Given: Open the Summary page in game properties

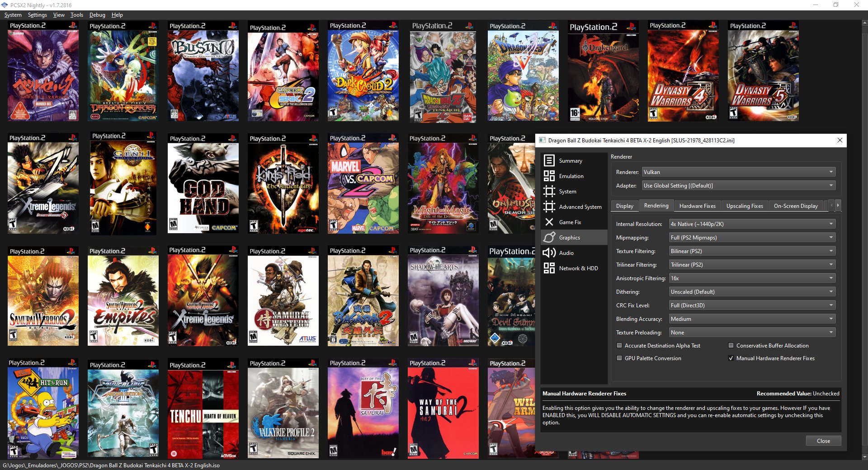Looking at the screenshot, I should (570, 160).
